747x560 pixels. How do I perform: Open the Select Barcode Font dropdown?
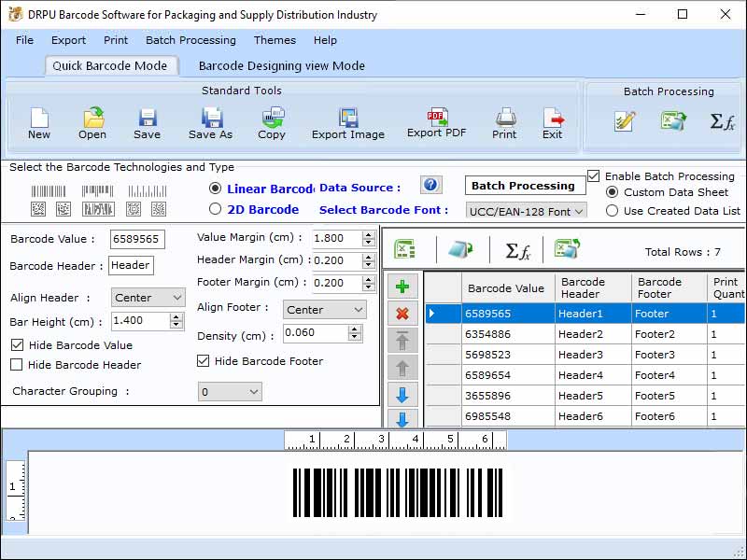click(x=527, y=212)
